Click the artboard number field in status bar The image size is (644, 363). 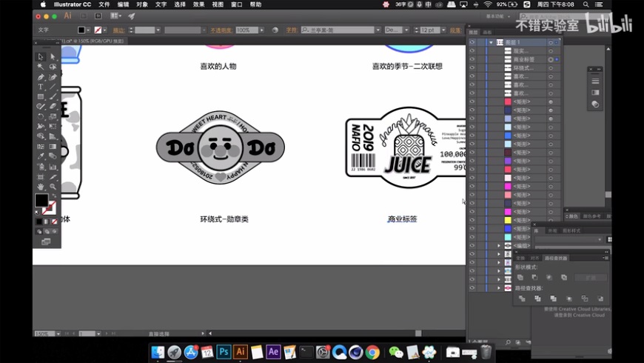pos(87,333)
